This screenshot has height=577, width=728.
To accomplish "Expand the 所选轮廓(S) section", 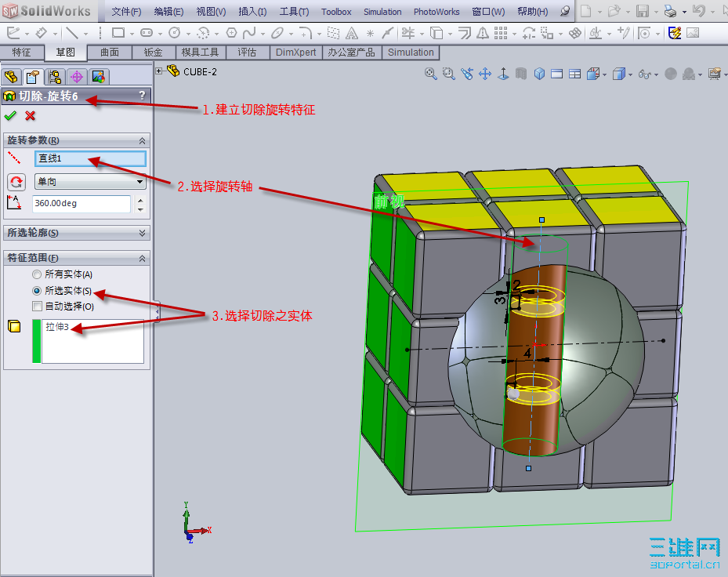I will coord(142,233).
